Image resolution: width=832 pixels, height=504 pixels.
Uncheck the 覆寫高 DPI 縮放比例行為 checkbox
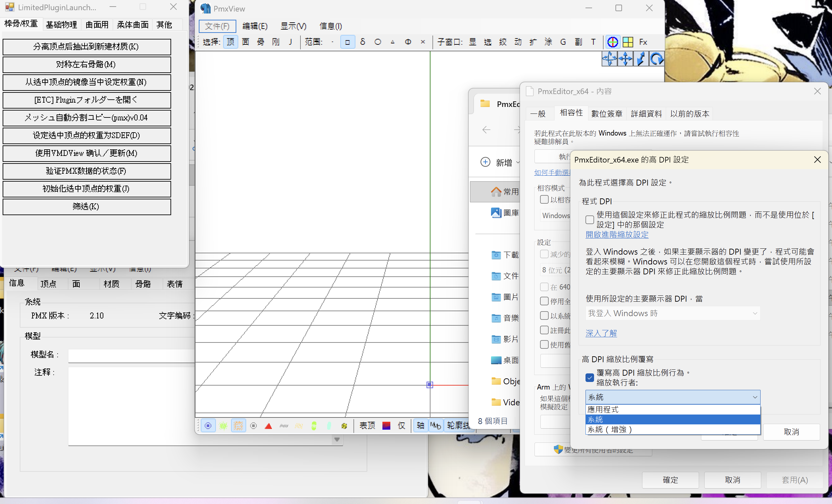589,377
